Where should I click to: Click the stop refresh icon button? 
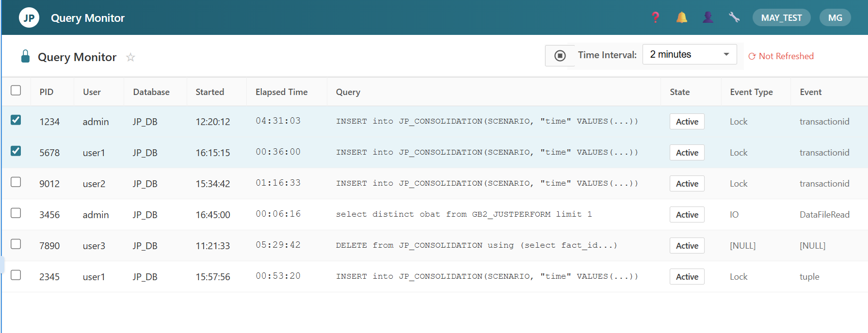point(560,56)
